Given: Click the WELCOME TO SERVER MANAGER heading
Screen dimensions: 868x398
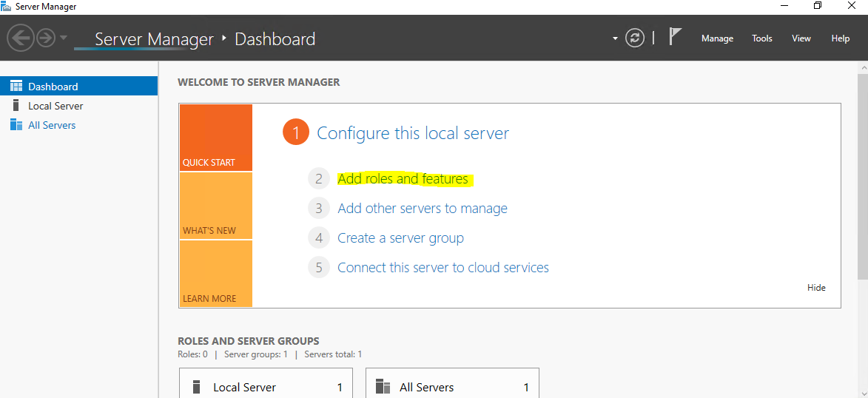Looking at the screenshot, I should click(x=258, y=82).
